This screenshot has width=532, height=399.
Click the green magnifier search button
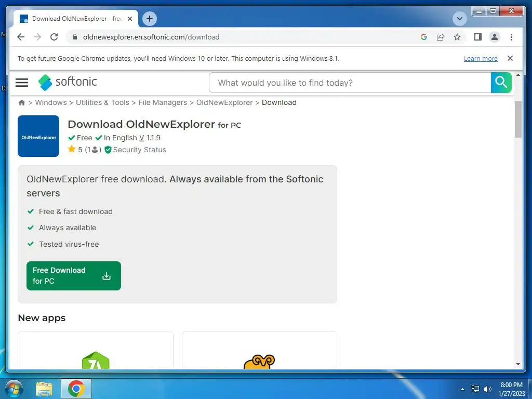coord(501,83)
